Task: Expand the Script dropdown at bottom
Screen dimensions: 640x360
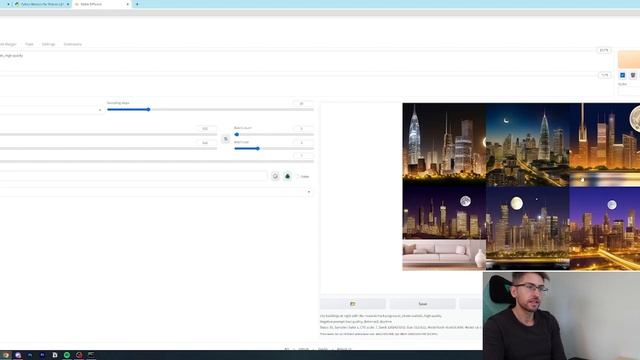Action: (309, 192)
